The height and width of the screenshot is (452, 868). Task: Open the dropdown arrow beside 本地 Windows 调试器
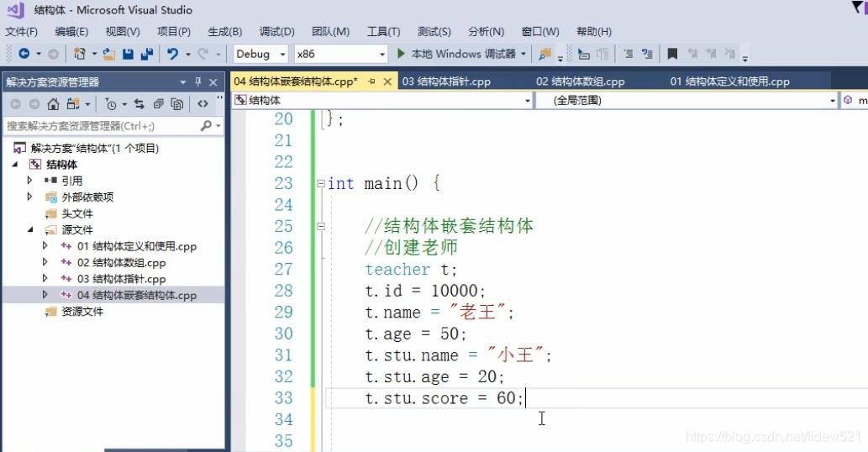pyautogui.click(x=523, y=55)
